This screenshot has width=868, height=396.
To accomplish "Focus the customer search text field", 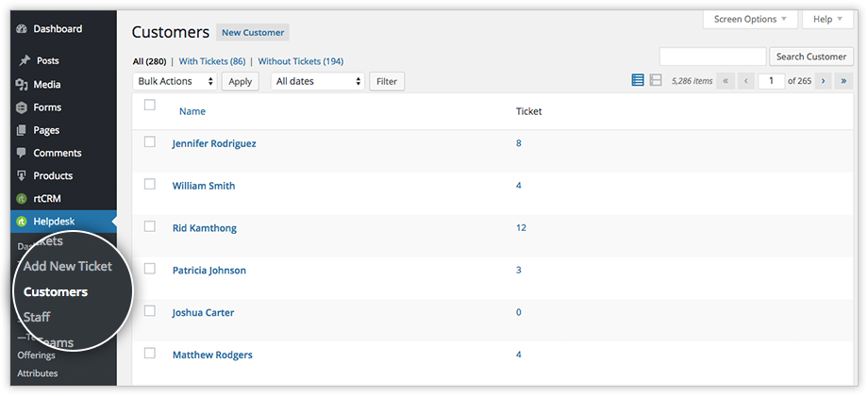I will point(712,57).
